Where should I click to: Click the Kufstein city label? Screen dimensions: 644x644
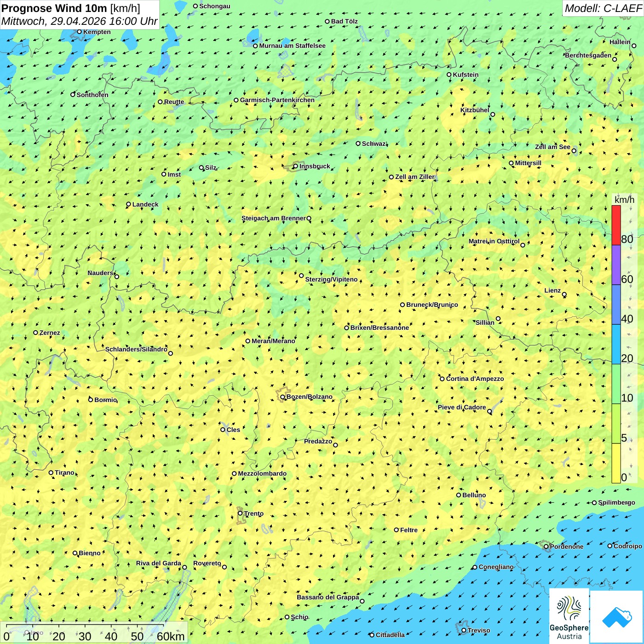(466, 75)
